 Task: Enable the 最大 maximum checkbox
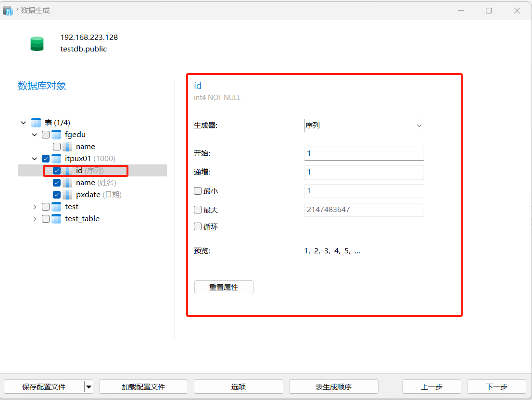pyautogui.click(x=198, y=210)
